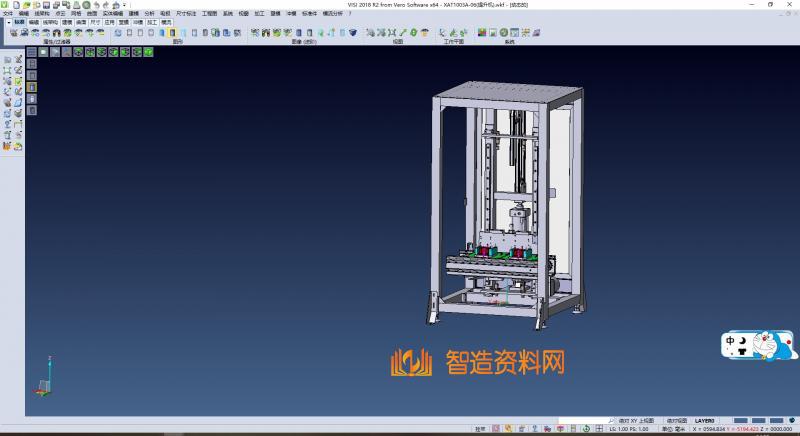The width and height of the screenshot is (800, 436).
Task: Click the coordinate axis triad in viewport corner
Action: pyautogui.click(x=44, y=377)
